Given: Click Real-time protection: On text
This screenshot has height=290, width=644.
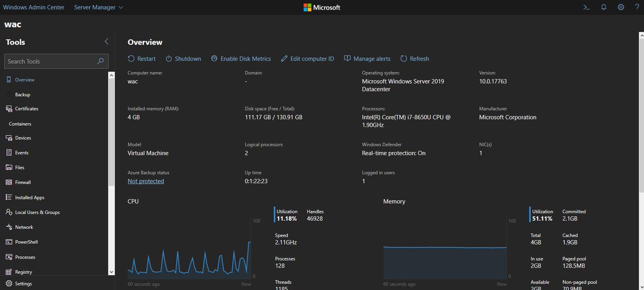Looking at the screenshot, I should tap(394, 153).
